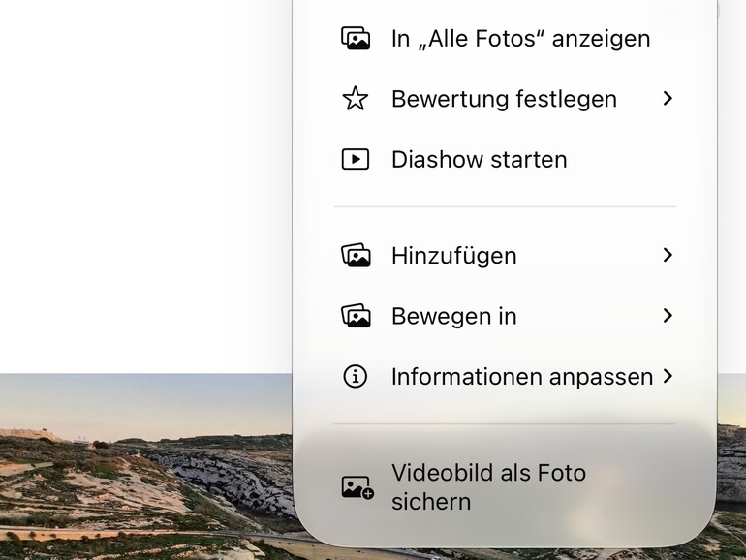Expand the Bewertung festlegen submenu chevron
Screen dimensions: 746x560
[668, 99]
